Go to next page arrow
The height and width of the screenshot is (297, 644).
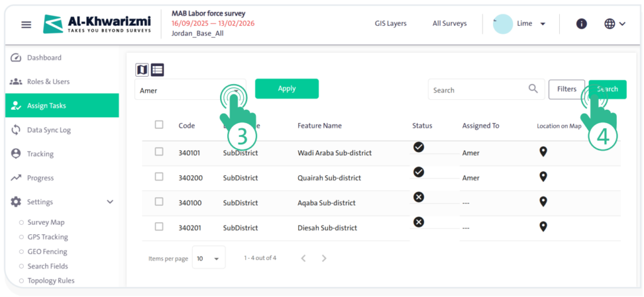pos(324,258)
